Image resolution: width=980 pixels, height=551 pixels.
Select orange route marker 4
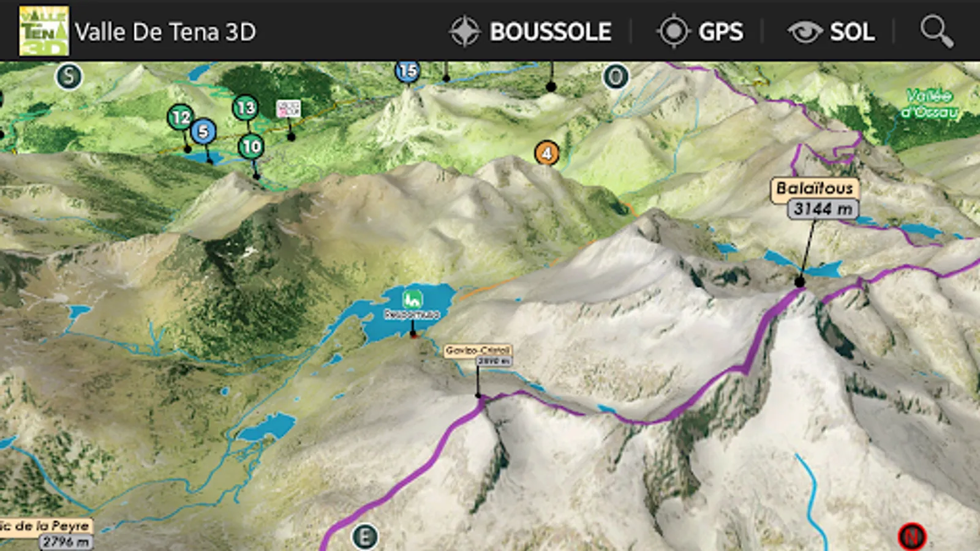point(547,153)
